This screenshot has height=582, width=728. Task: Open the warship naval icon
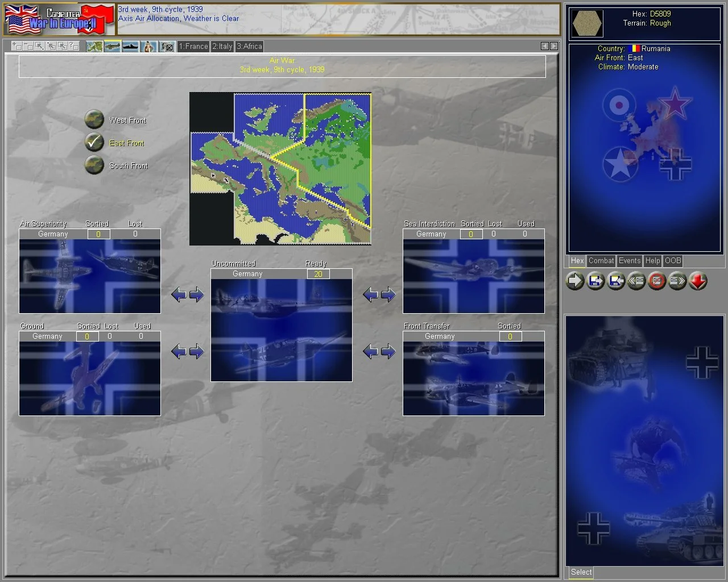click(131, 47)
